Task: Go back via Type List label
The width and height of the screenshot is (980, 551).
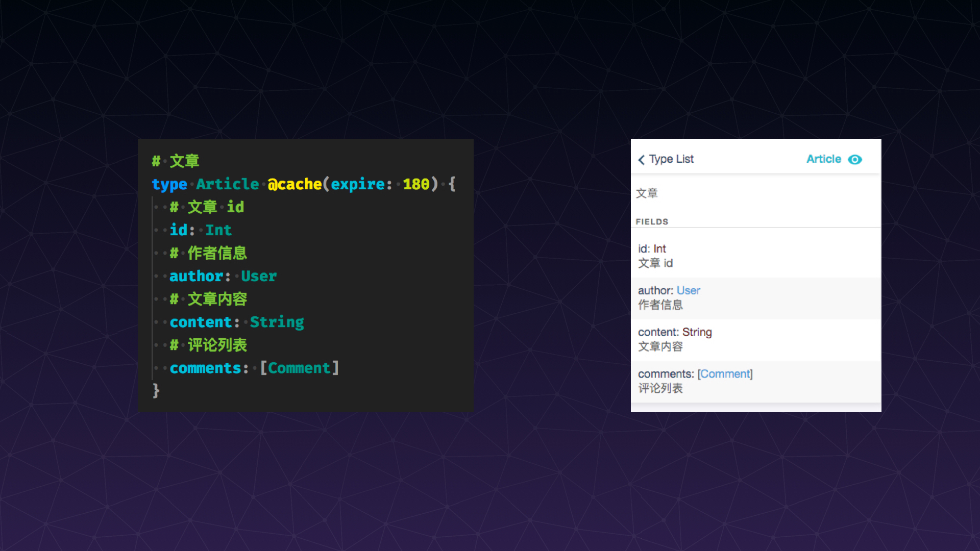Action: (671, 159)
